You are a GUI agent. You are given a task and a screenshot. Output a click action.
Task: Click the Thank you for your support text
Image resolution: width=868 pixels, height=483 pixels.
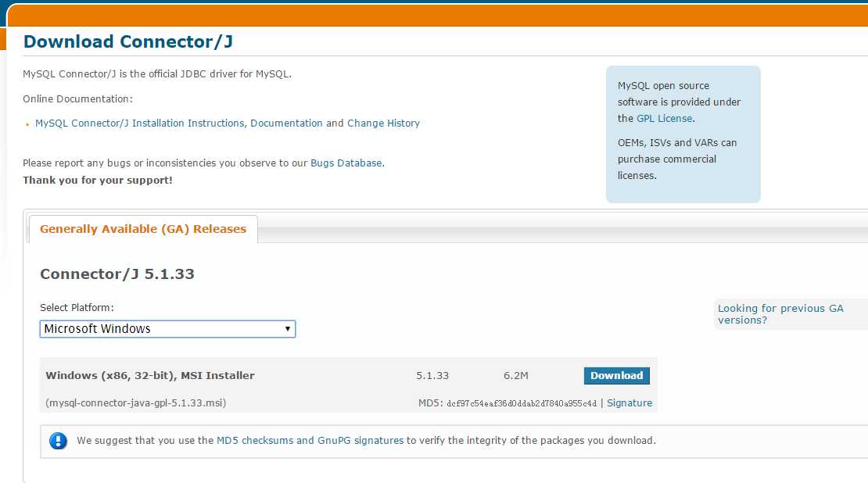98,181
